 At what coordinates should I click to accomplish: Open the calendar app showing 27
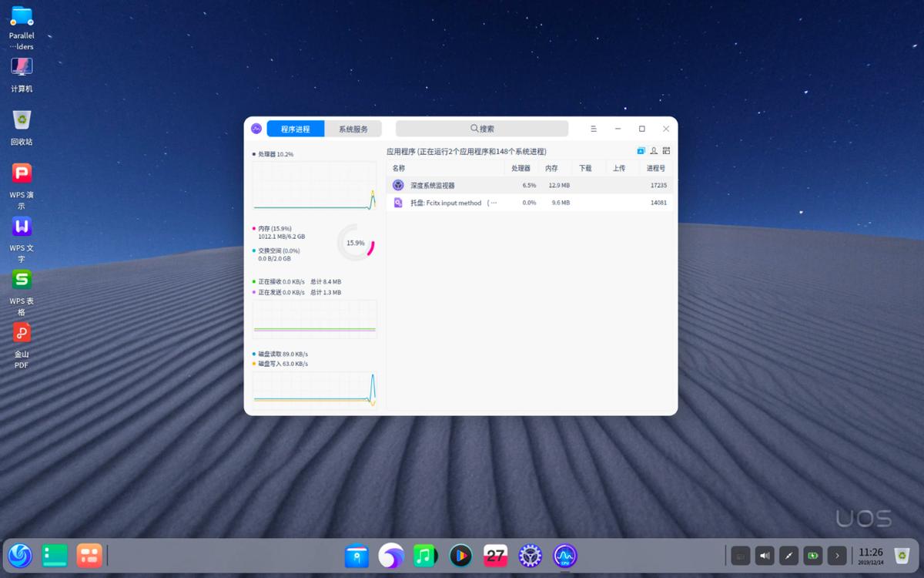point(495,555)
